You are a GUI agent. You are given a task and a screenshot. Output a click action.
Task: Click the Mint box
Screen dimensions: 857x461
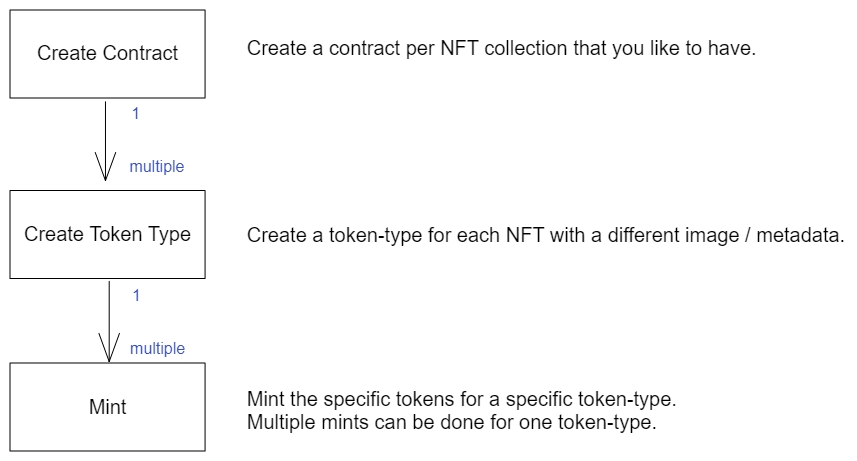[x=107, y=407]
